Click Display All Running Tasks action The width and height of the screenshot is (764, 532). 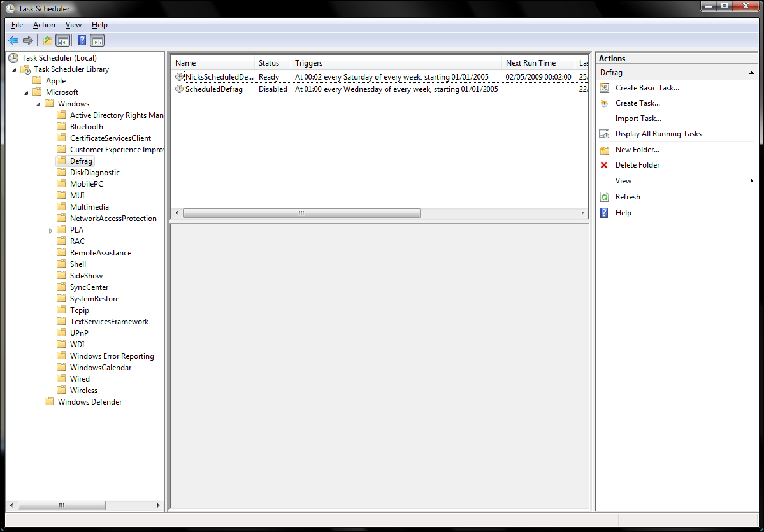[x=658, y=134]
